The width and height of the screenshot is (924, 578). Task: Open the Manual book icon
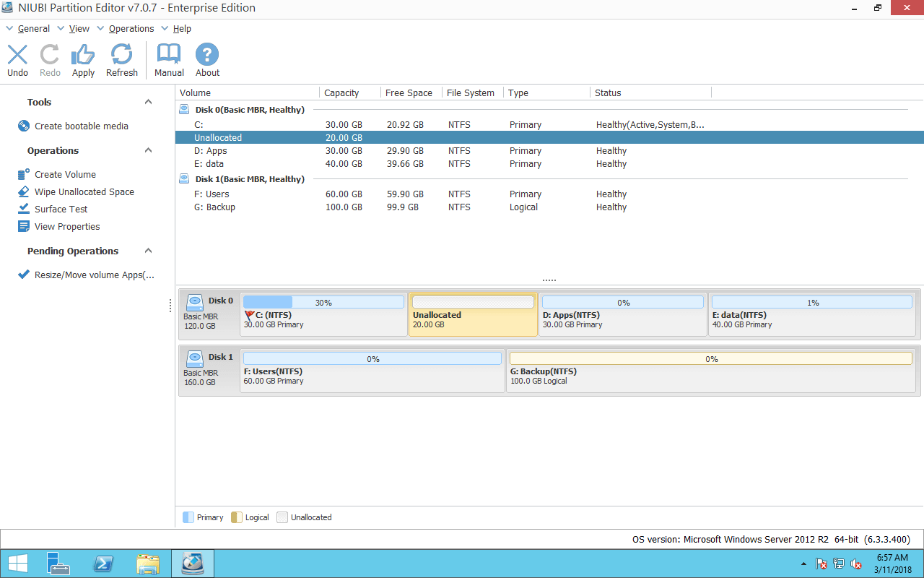click(169, 55)
